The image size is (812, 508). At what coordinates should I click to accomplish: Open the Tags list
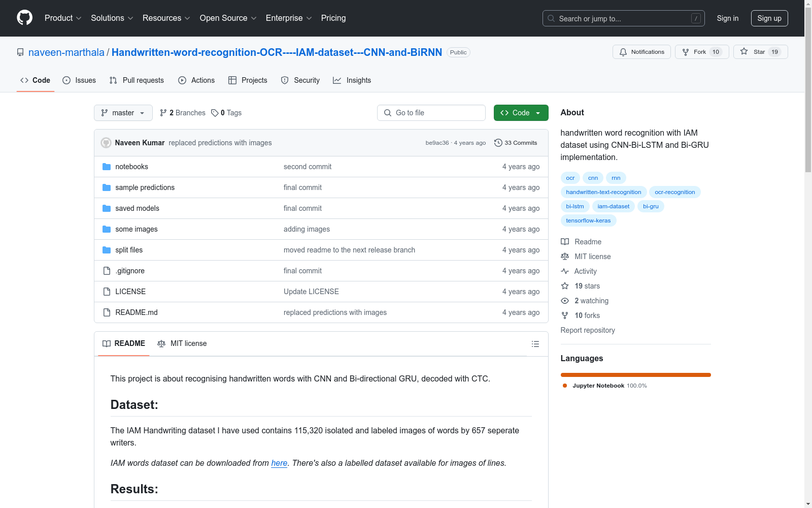(x=226, y=113)
